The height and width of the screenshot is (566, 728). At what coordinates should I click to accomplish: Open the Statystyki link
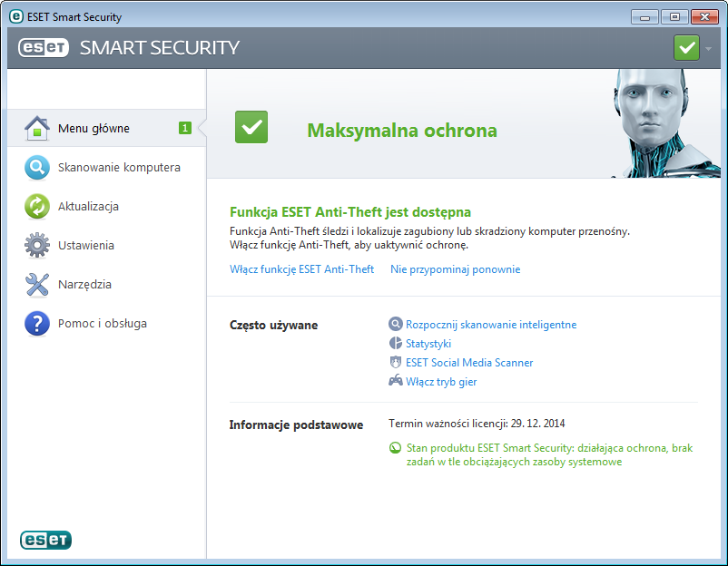(428, 343)
